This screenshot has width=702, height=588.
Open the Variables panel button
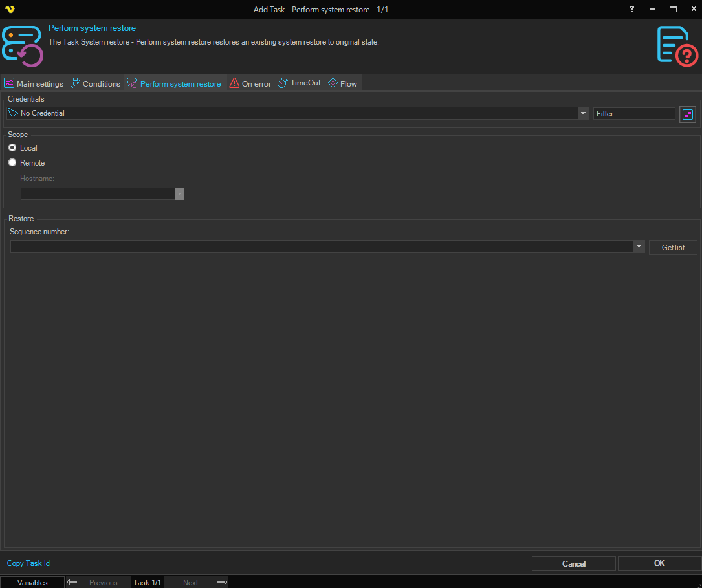tap(32, 582)
